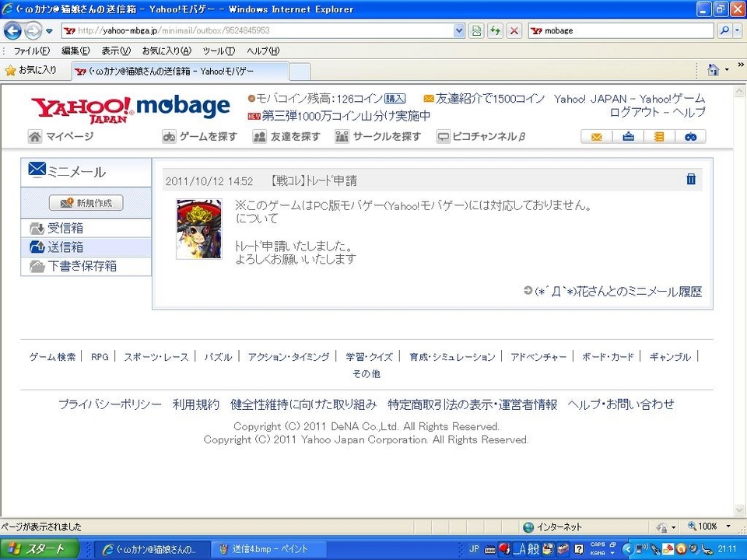This screenshot has width=747, height=560.
Task: Click the trash delete icon on message
Action: click(691, 179)
